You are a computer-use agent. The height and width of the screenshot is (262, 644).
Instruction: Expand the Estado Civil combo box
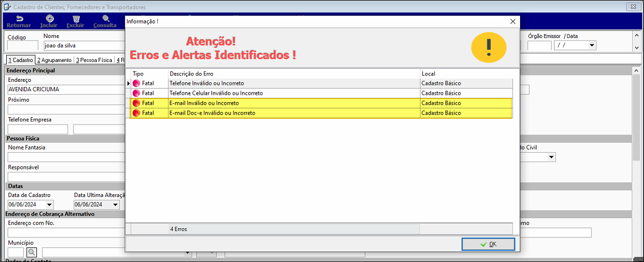(x=551, y=157)
